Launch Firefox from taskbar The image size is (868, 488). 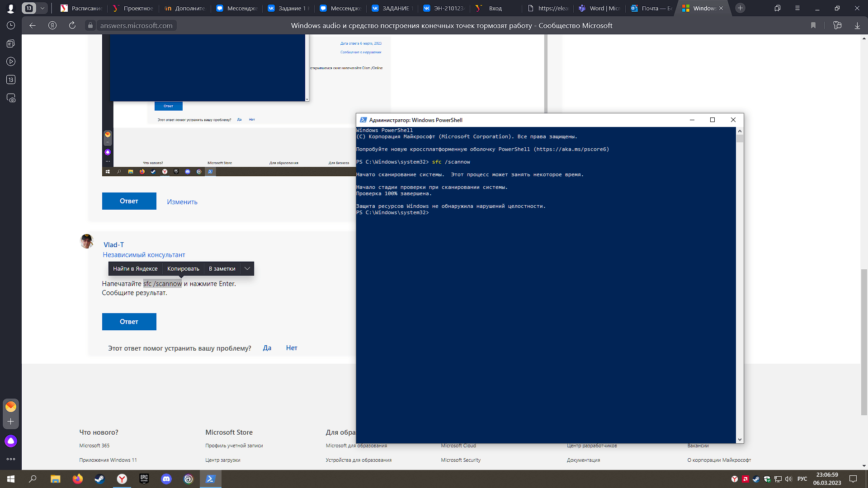coord(78,479)
